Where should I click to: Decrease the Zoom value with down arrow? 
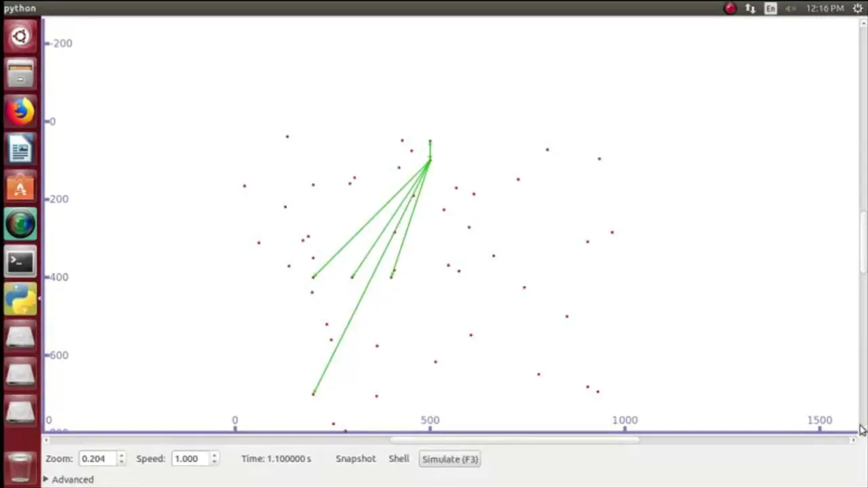[121, 462]
